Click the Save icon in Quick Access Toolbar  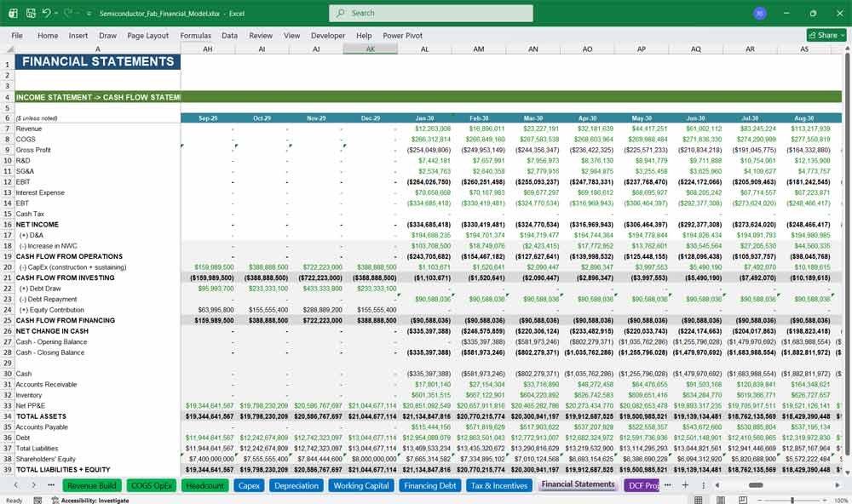tap(31, 13)
